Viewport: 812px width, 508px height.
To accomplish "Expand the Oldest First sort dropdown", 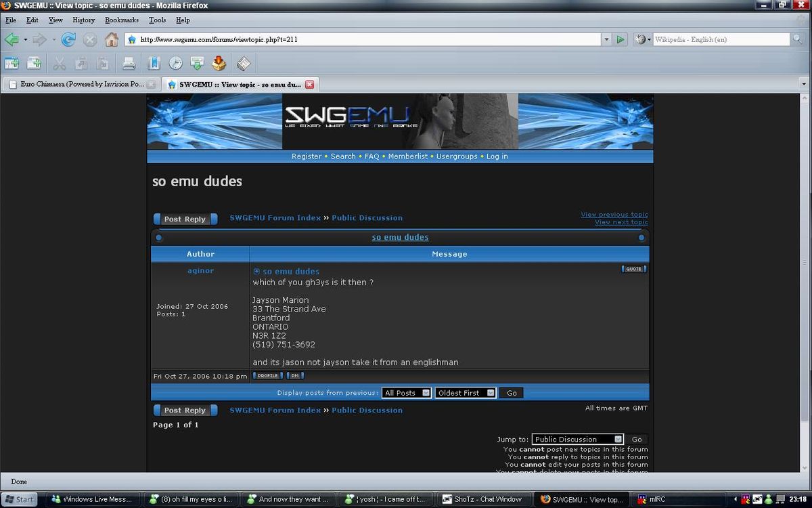I will tap(466, 393).
